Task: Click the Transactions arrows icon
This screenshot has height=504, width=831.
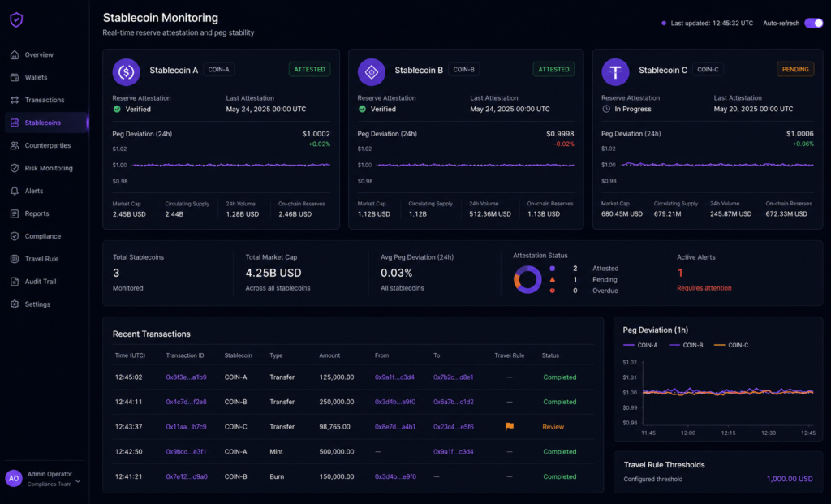Action: pos(15,100)
